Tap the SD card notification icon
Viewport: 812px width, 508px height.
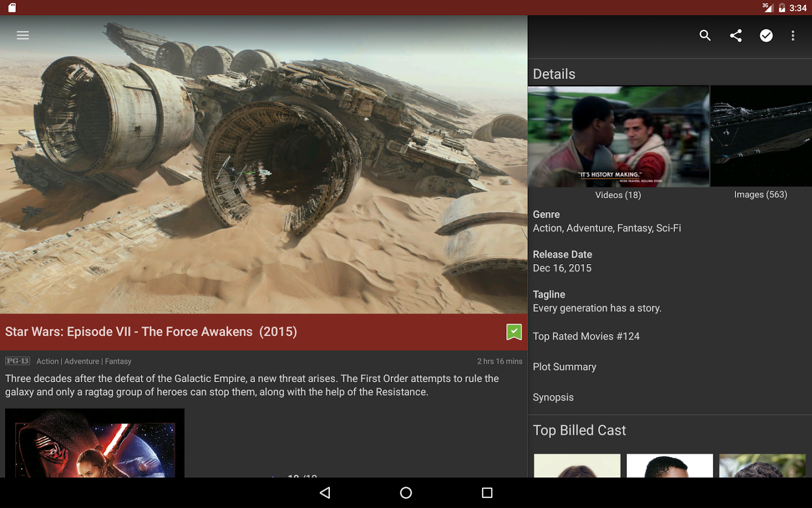tap(12, 8)
